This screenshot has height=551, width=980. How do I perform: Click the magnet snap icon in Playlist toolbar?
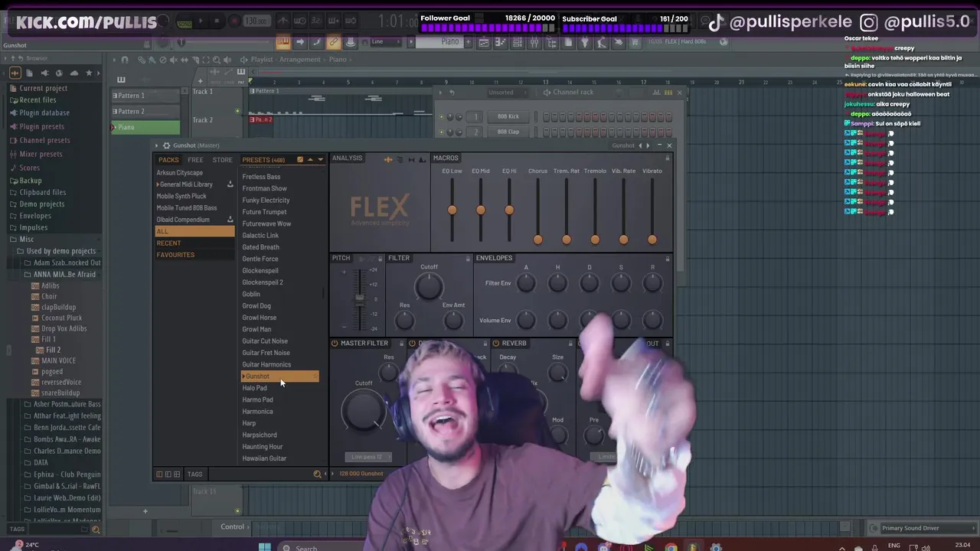click(125, 60)
